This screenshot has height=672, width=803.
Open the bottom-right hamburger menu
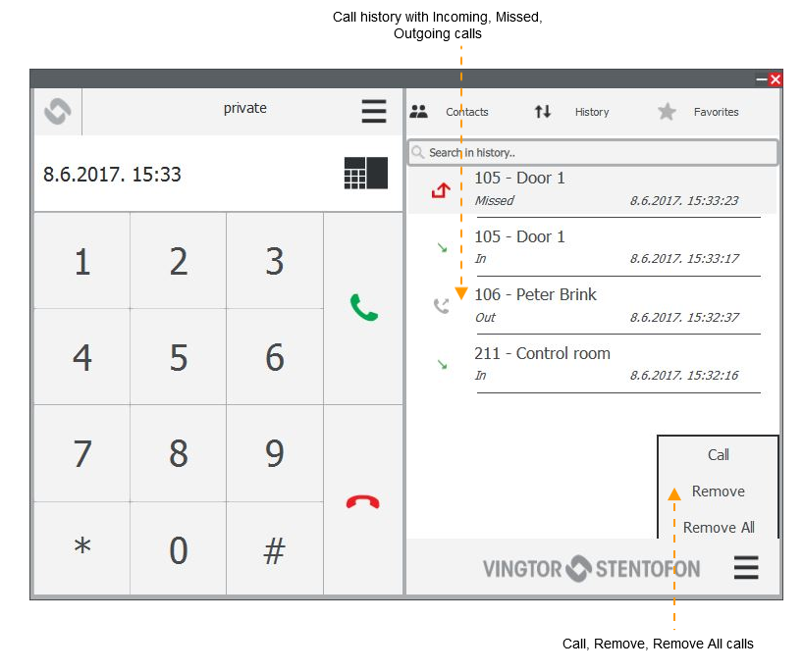click(746, 568)
